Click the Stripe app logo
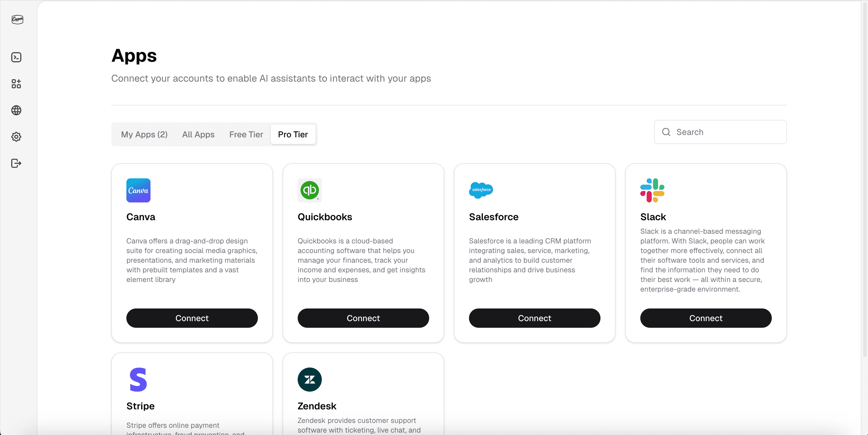Screen dimensions: 868x435 [x=138, y=380]
